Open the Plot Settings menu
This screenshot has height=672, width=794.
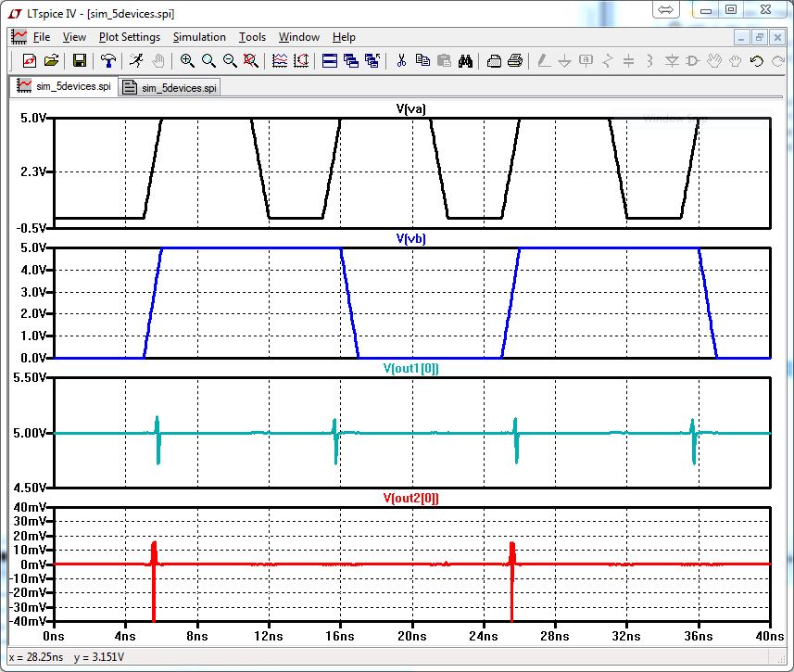click(x=129, y=37)
